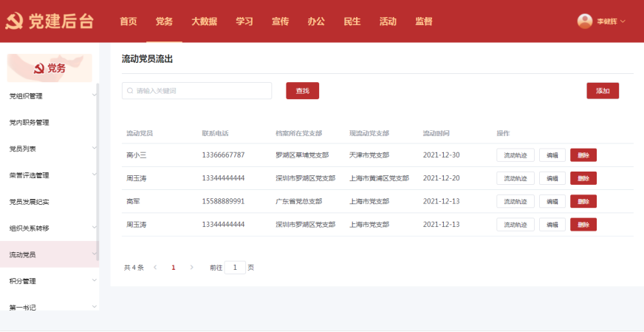Viewport: 644px width, 332px height.
Task: Click the user avatar picture
Action: [585, 21]
